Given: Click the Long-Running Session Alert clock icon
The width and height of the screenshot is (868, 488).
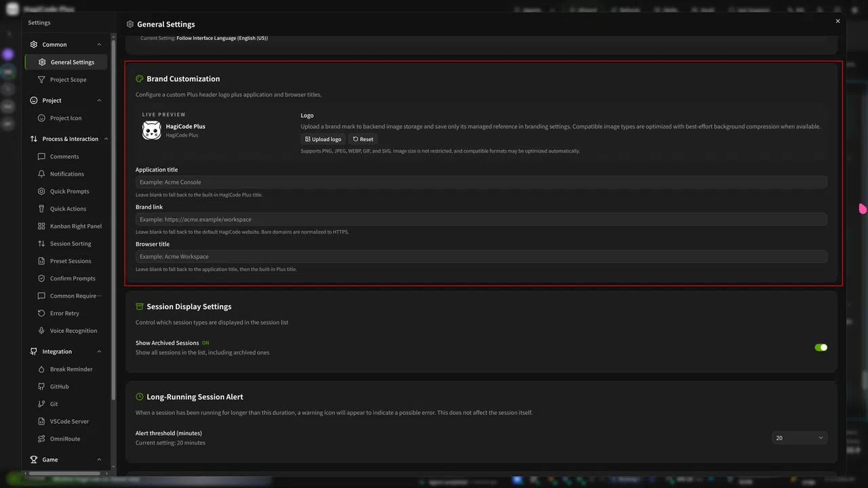Looking at the screenshot, I should 140,396.
